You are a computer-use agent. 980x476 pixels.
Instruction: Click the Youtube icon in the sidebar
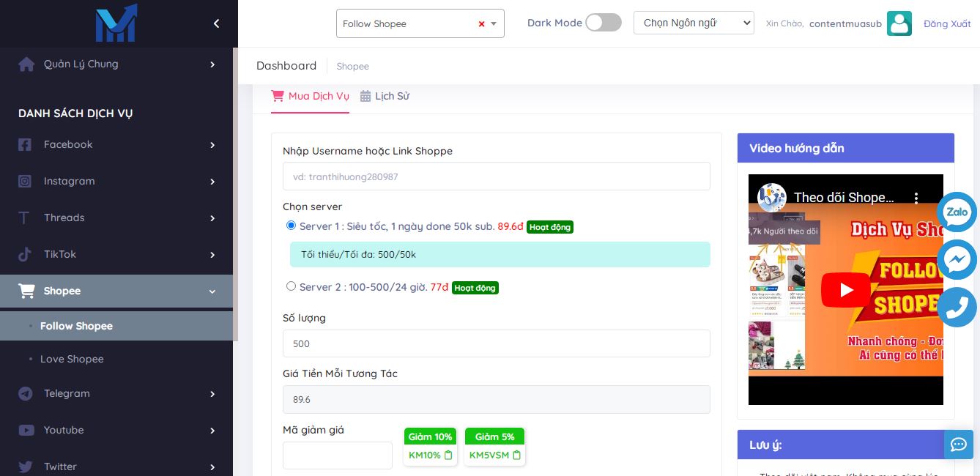click(x=26, y=431)
